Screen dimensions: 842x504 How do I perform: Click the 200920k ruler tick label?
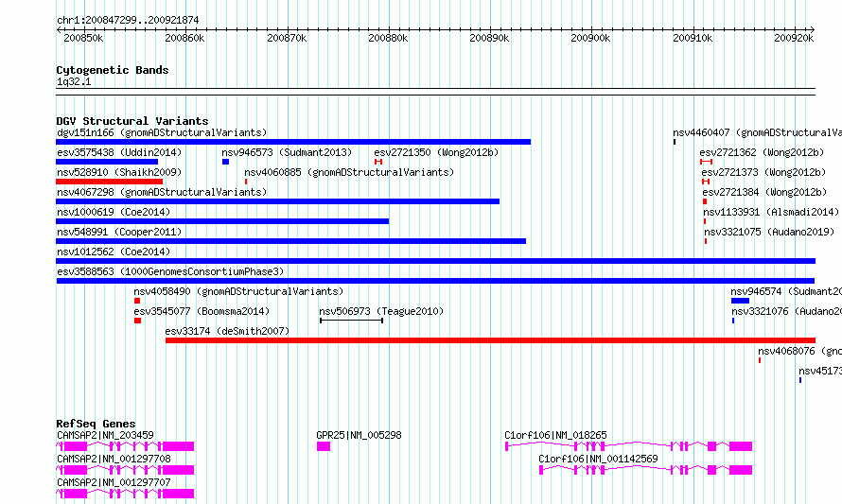click(x=794, y=38)
